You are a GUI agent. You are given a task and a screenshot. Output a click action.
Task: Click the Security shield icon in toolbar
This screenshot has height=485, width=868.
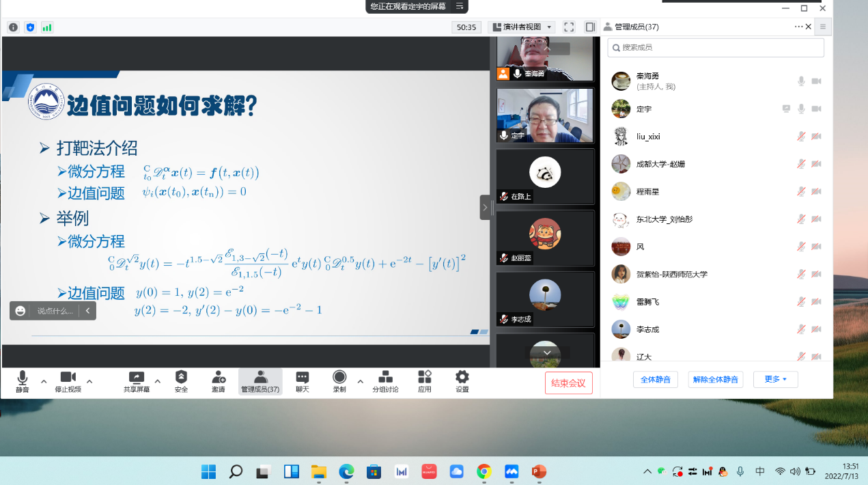pyautogui.click(x=181, y=378)
